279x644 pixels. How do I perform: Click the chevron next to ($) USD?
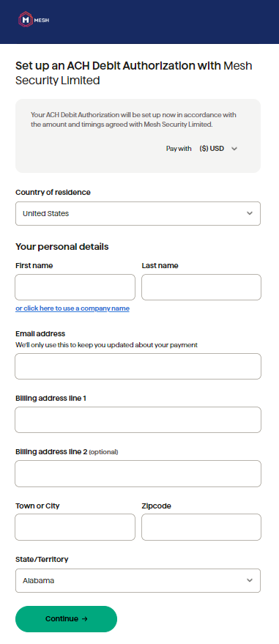[234, 149]
